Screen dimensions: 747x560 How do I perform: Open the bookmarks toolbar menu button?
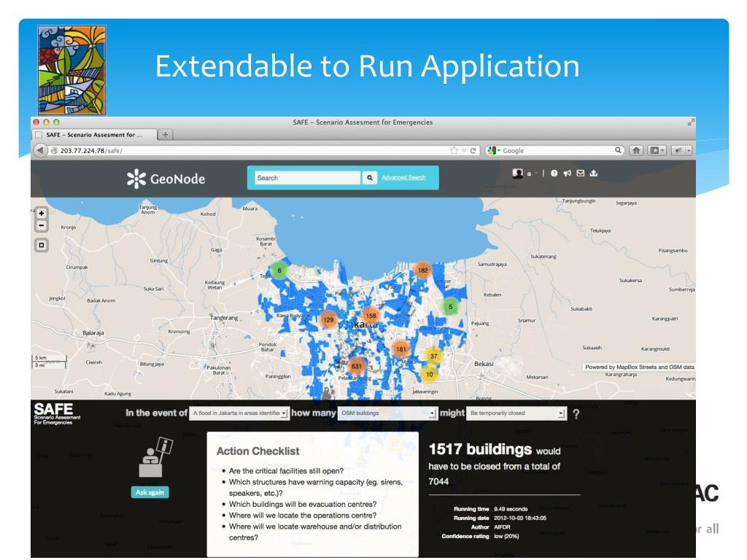657,150
